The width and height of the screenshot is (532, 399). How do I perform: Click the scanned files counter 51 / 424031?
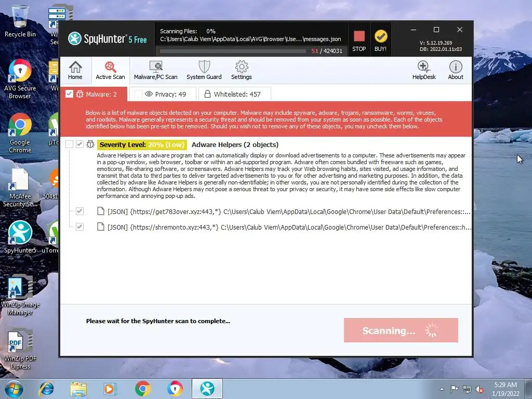coord(327,51)
